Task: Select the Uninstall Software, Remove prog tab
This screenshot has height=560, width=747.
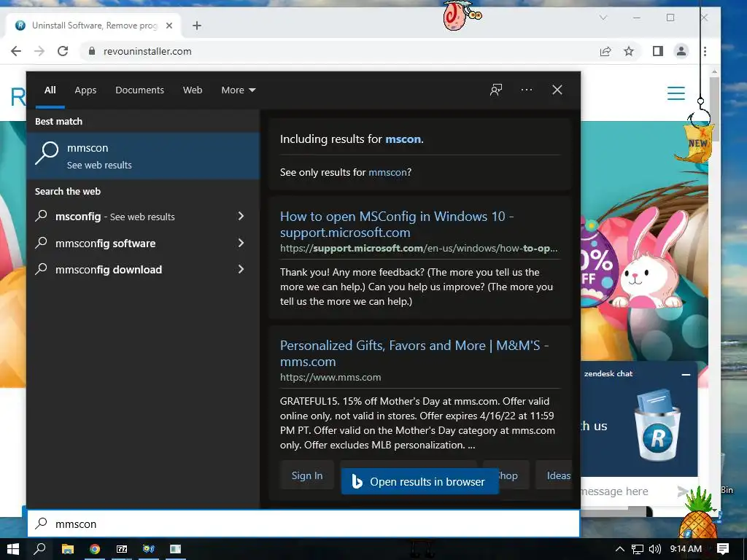Action: (93, 26)
